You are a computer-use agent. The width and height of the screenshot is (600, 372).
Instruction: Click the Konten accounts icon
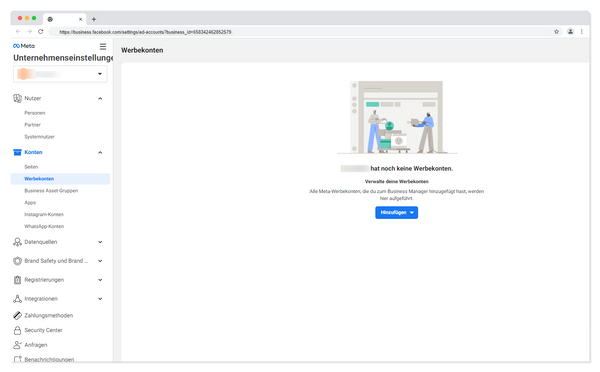[x=17, y=152]
